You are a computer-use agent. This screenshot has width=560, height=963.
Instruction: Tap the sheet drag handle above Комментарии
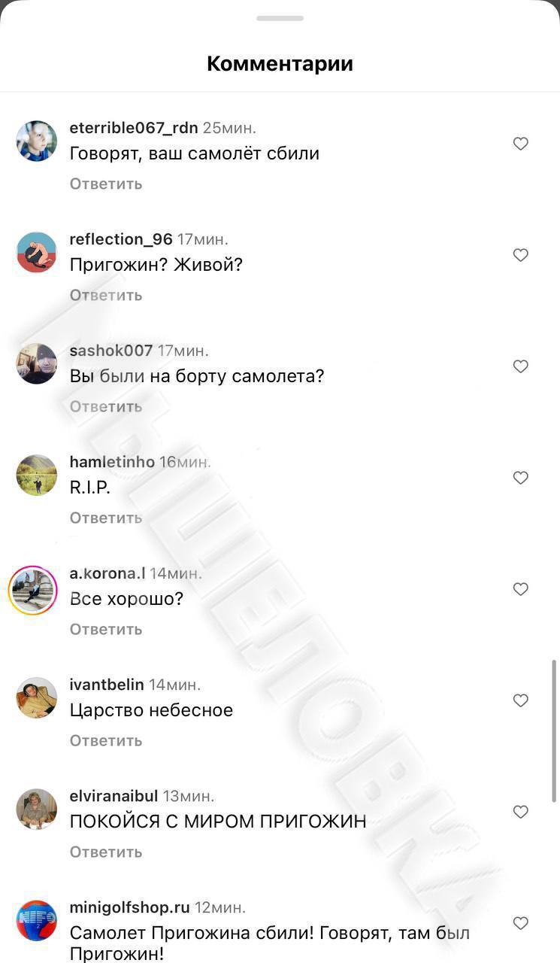click(280, 18)
